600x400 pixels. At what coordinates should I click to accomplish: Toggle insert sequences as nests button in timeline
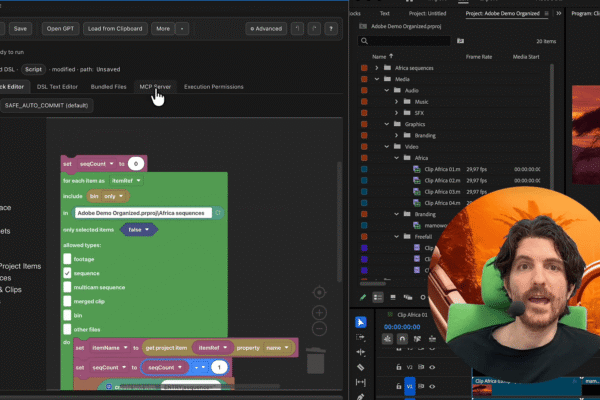[x=387, y=339]
